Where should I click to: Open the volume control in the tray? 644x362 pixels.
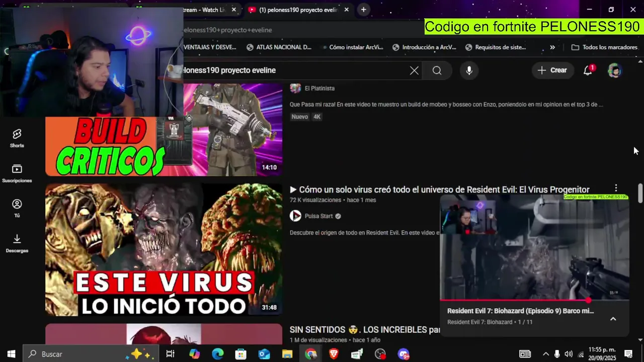pyautogui.click(x=569, y=354)
